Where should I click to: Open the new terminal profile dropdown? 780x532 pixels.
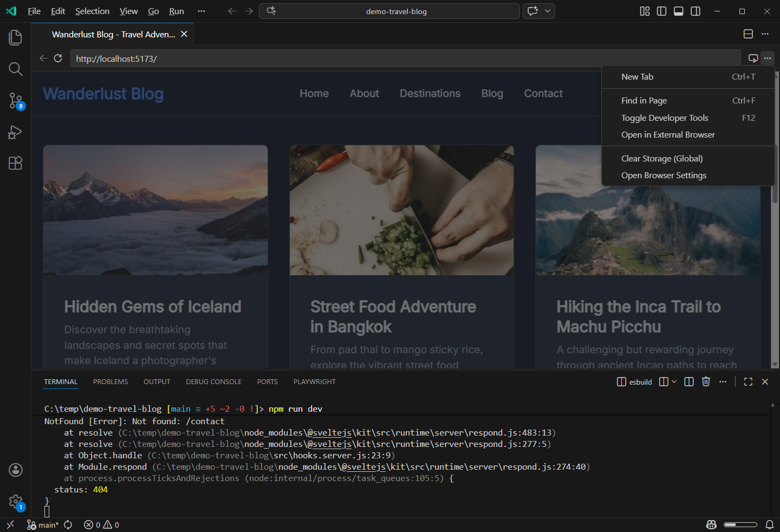(673, 381)
